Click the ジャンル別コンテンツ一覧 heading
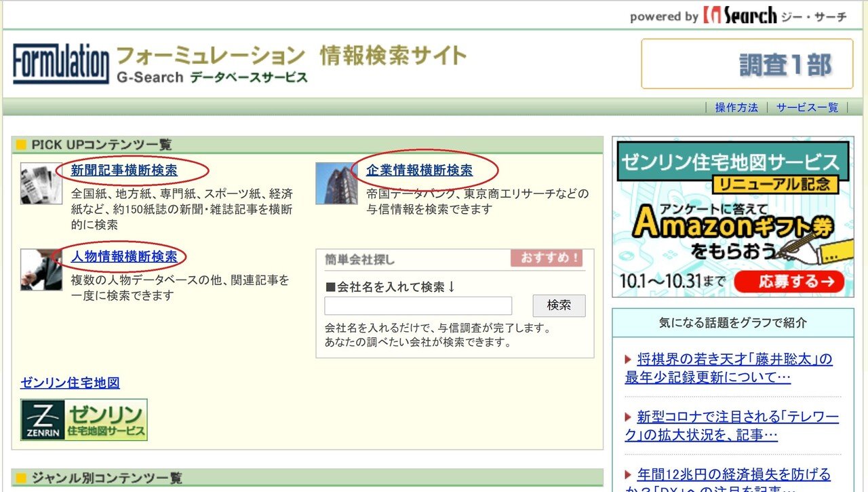The height and width of the screenshot is (492, 868). coord(106,478)
